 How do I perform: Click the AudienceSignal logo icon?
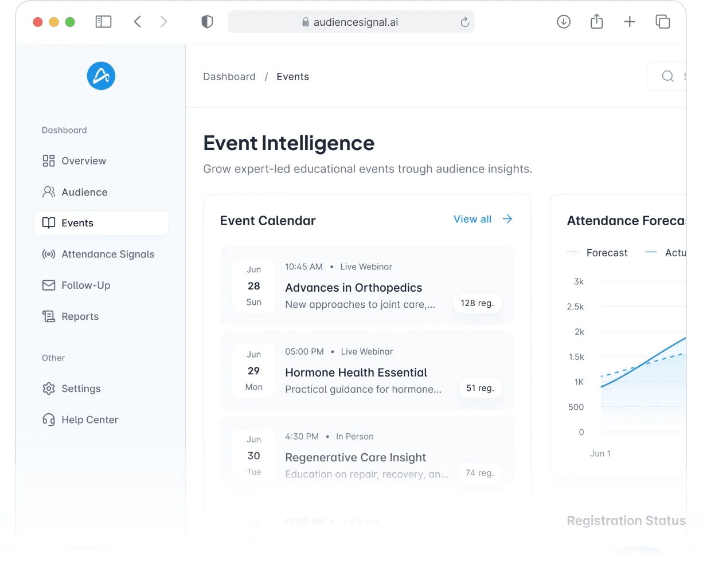(101, 76)
